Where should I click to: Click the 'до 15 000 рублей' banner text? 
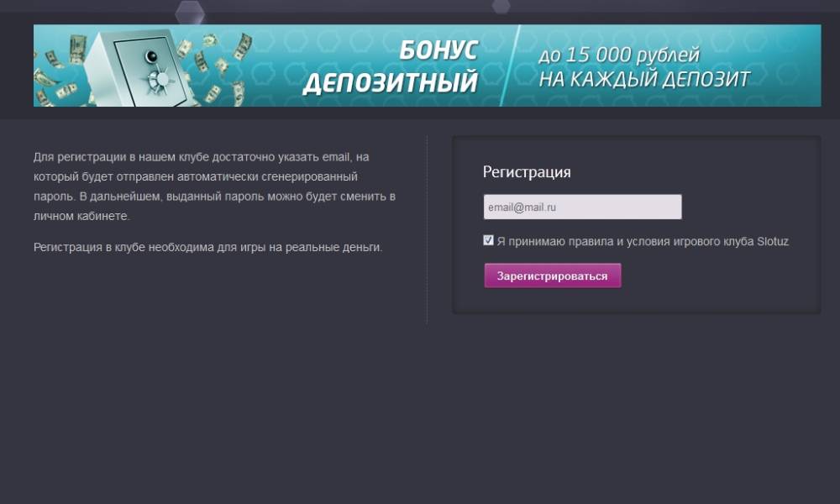pyautogui.click(x=619, y=55)
